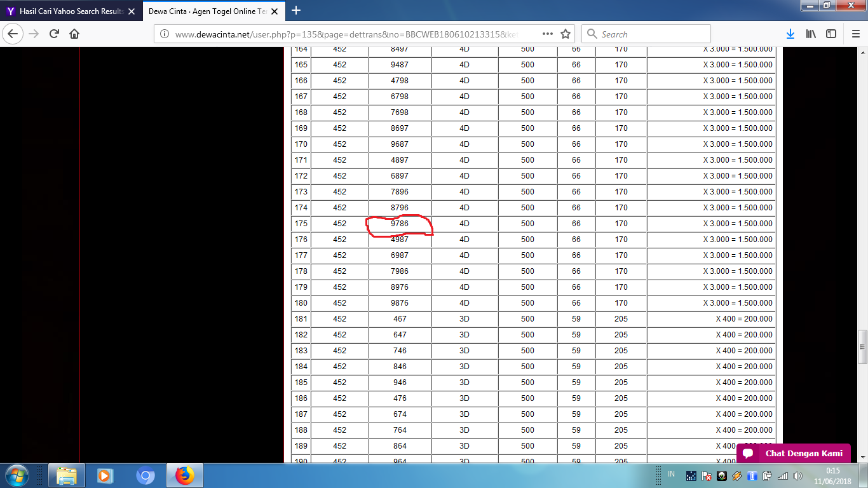868x488 pixels.
Task: Click the Chat Dengan Kami button
Action: click(x=794, y=453)
